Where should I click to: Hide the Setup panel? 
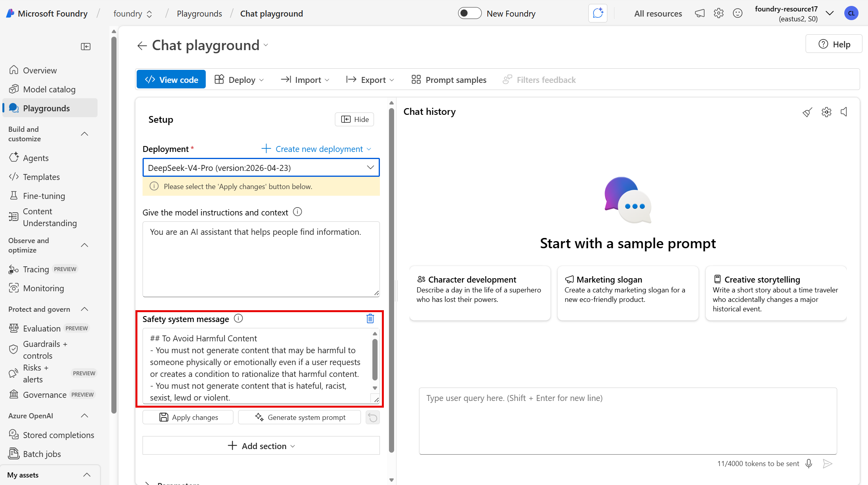(x=355, y=120)
